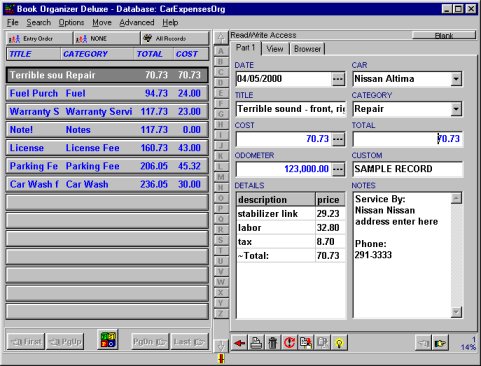This screenshot has width=481, height=366.
Task: Click the All Records filter button
Action: pos(175,39)
